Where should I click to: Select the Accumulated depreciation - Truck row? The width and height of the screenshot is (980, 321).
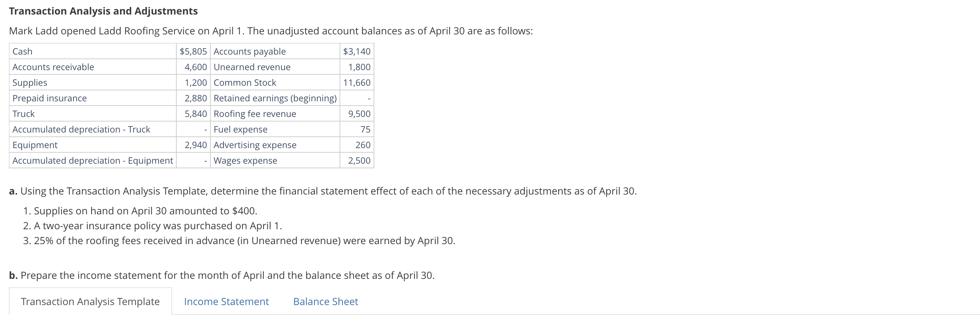[81, 129]
